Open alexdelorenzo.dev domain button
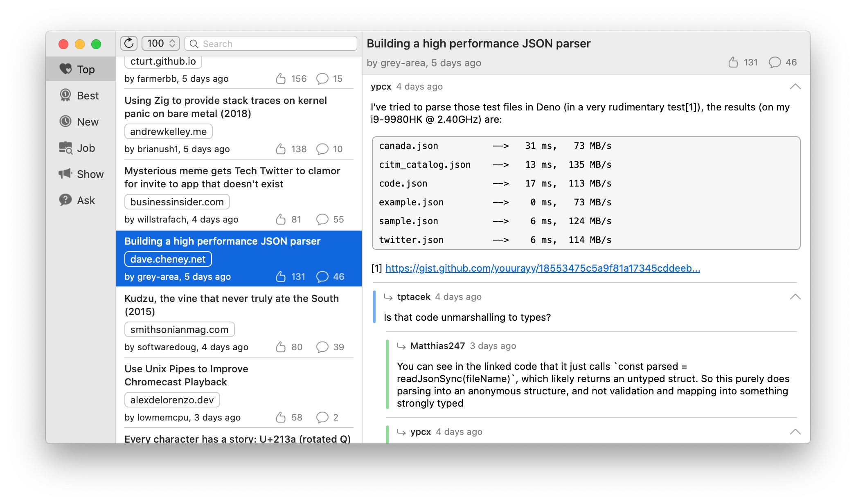 coord(172,400)
